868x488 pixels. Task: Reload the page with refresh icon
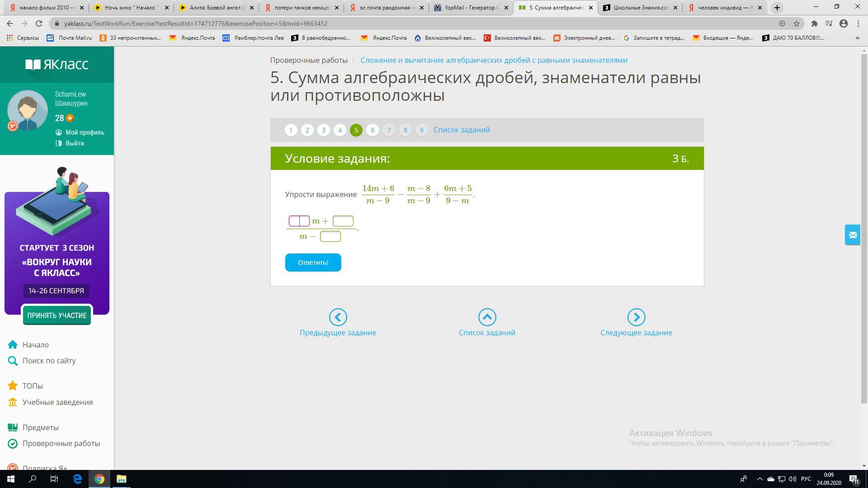(x=39, y=23)
